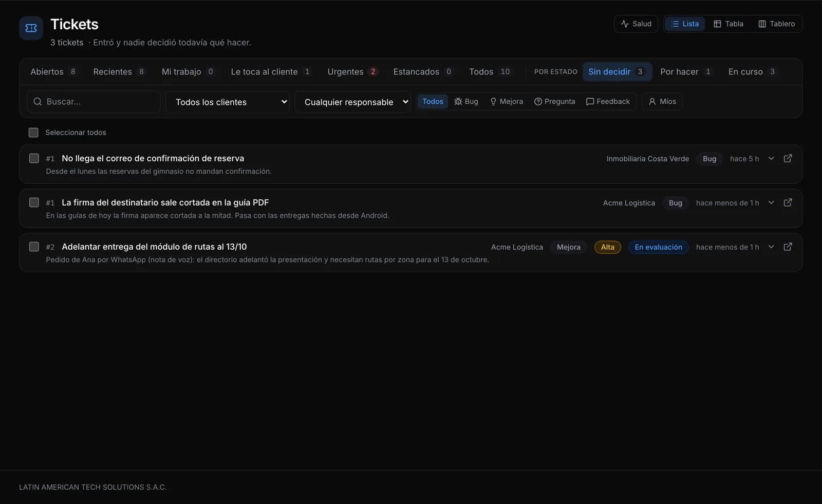Show the Todos tab with 10 tickets
This screenshot has height=504, width=822.
click(490, 71)
